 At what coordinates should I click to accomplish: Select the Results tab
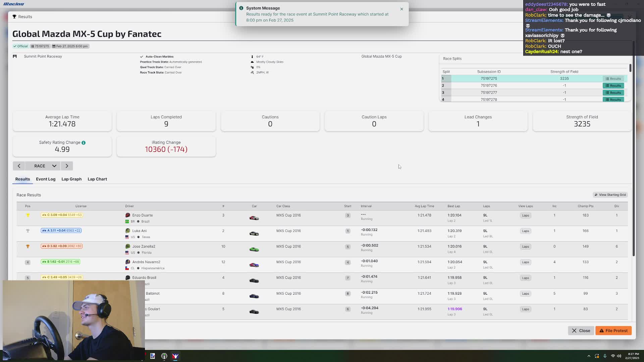coord(22,179)
